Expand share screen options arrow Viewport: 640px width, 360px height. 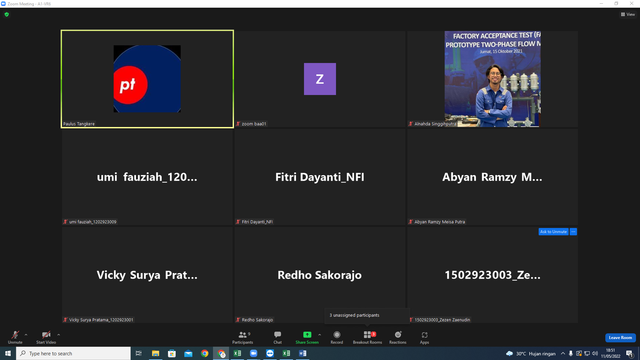[x=320, y=335]
